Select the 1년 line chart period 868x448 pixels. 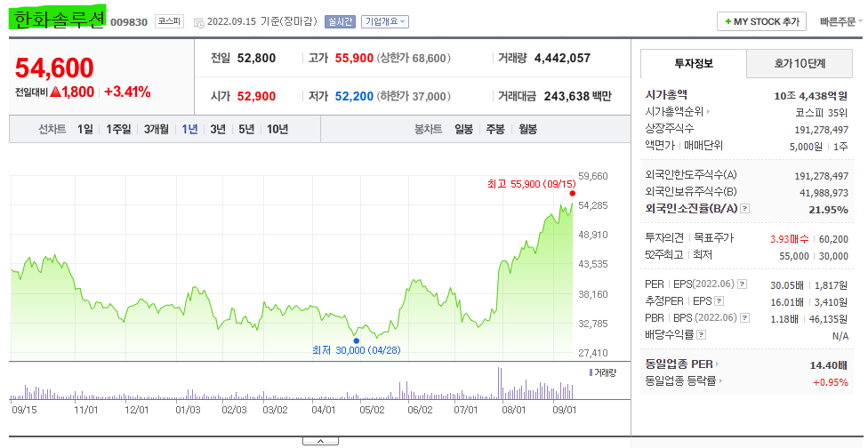[190, 129]
